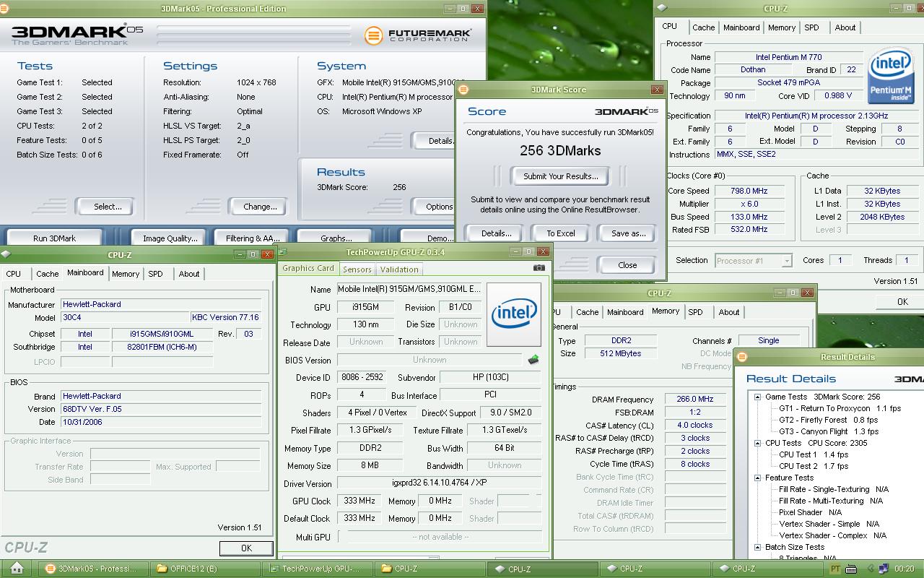Open CPU tab in Hewlett-Packard mainboard CPU-Z window
The image size is (924, 578).
click(x=14, y=274)
